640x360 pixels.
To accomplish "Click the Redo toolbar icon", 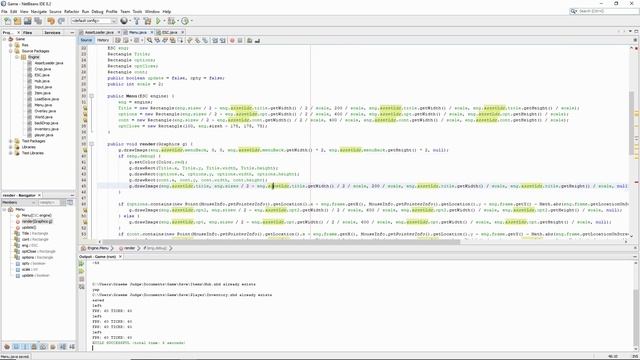I will click(x=61, y=21).
